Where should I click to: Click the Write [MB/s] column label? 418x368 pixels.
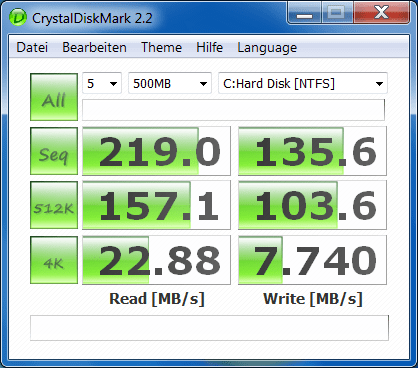tap(312, 299)
